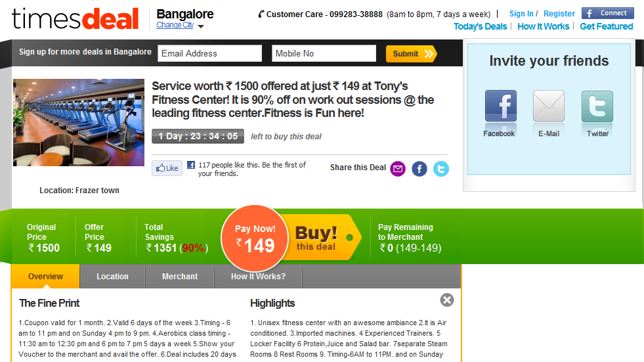This screenshot has width=644, height=362.
Task: Share this deal on Twitter round icon
Action: 441,168
